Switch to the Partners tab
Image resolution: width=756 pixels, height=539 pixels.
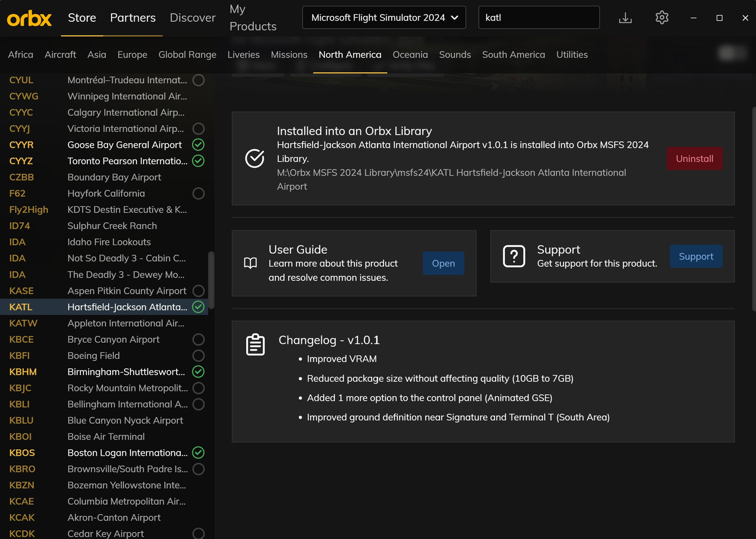[x=133, y=18]
